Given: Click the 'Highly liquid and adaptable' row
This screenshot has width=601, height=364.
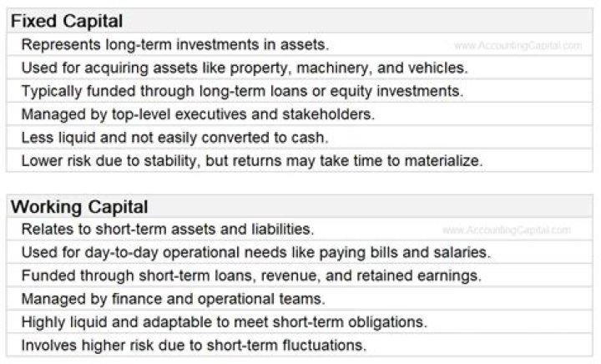Looking at the screenshot, I should pyautogui.click(x=224, y=321).
